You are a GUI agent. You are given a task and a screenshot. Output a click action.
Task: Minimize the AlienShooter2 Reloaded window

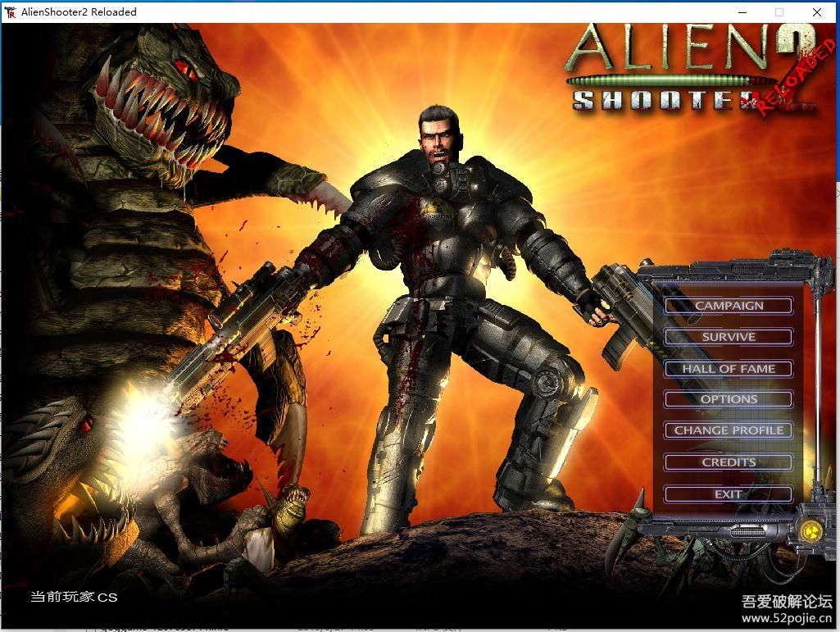click(x=742, y=11)
